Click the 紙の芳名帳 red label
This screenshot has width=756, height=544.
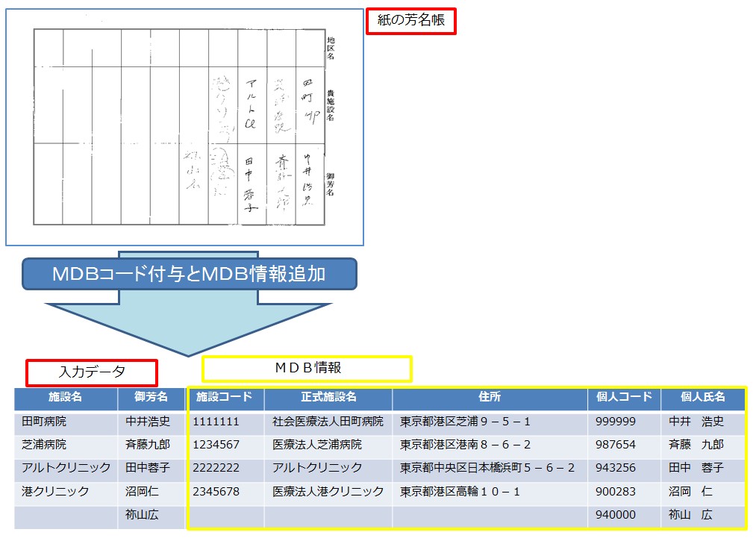(x=410, y=21)
